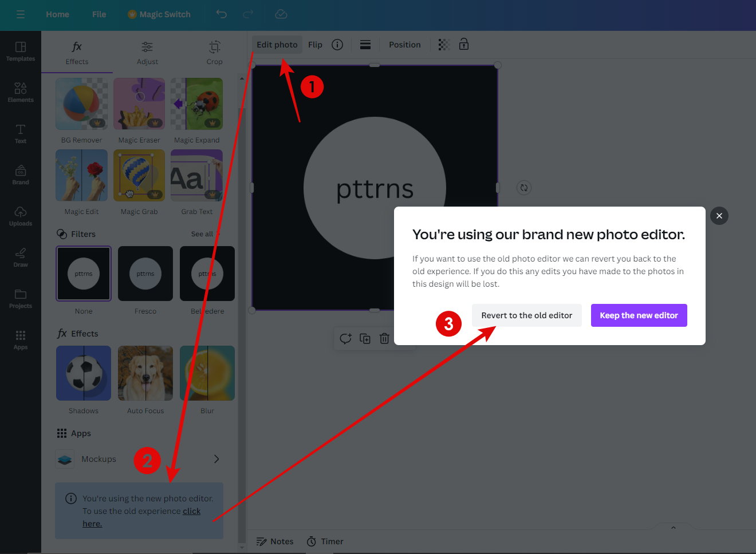This screenshot has height=554, width=756.
Task: Click the cloud save status icon
Action: pyautogui.click(x=281, y=14)
